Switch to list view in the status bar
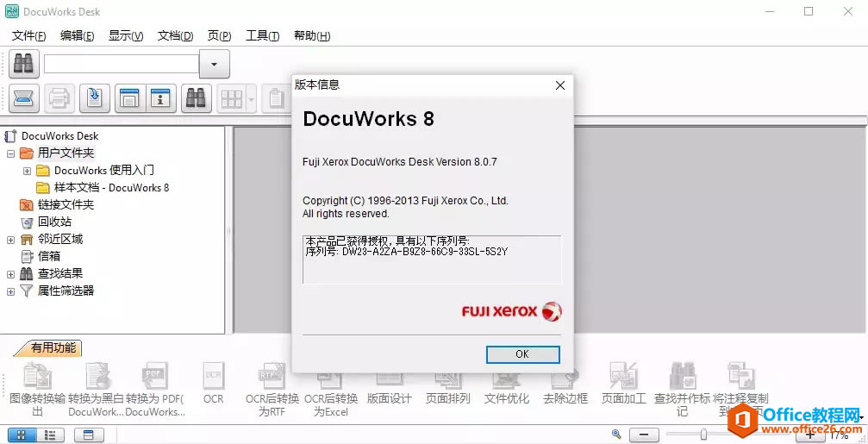The image size is (868, 444). (51, 435)
